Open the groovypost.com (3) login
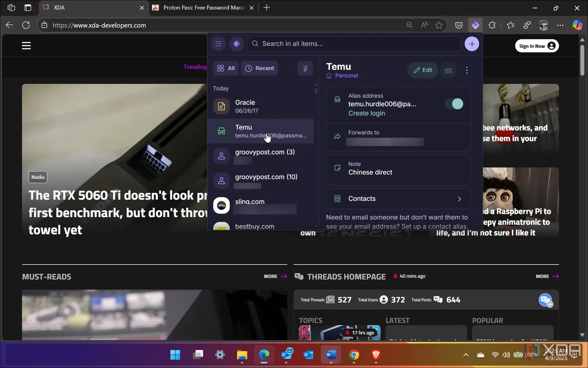588x368 pixels. click(x=261, y=156)
